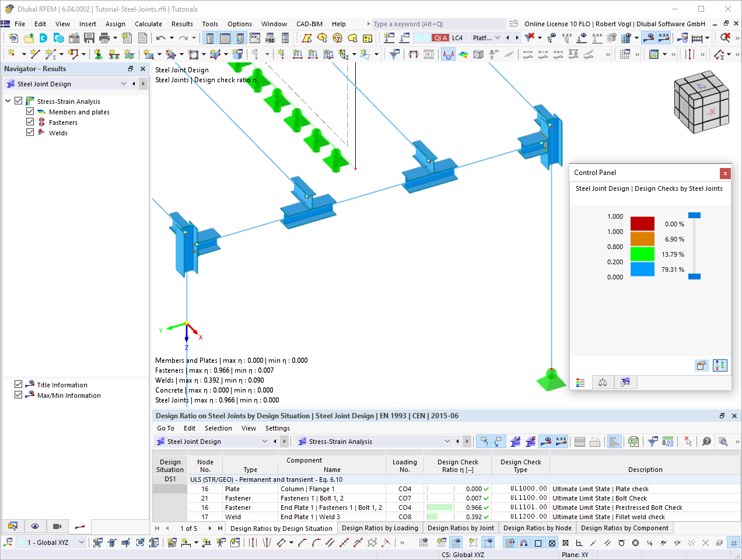Click the green color swatch in legend
Image resolution: width=742 pixels, height=560 pixels.
pos(642,254)
